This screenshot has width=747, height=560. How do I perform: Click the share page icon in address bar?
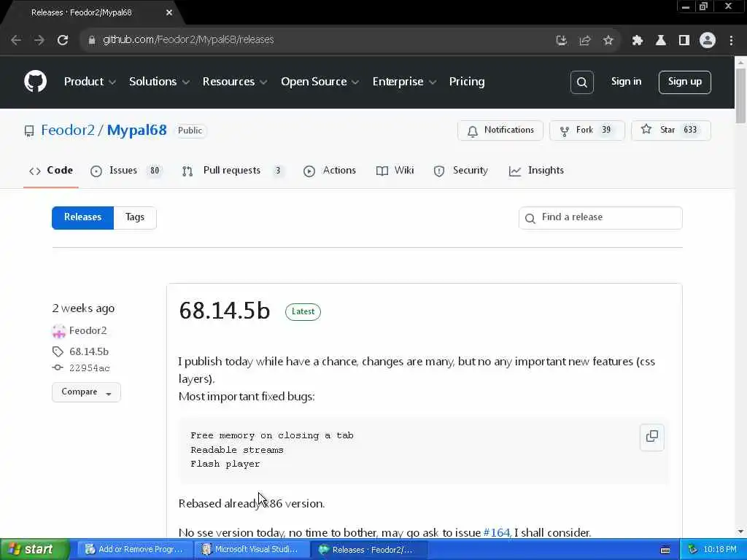pyautogui.click(x=584, y=41)
